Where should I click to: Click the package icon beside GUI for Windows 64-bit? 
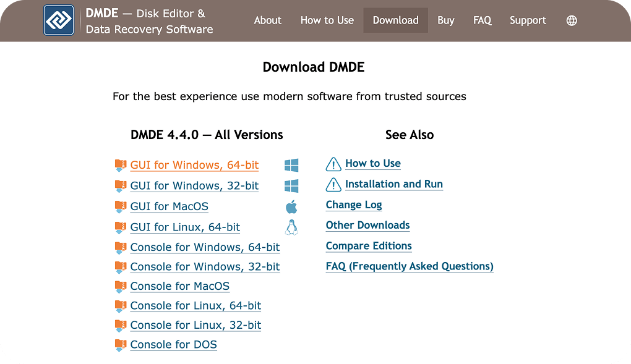[x=120, y=165]
